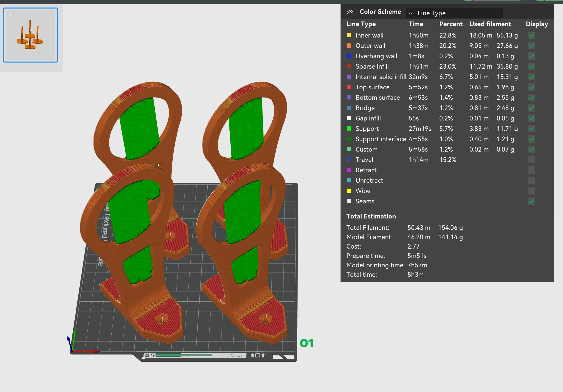Click the green 01 plate number label

[306, 343]
